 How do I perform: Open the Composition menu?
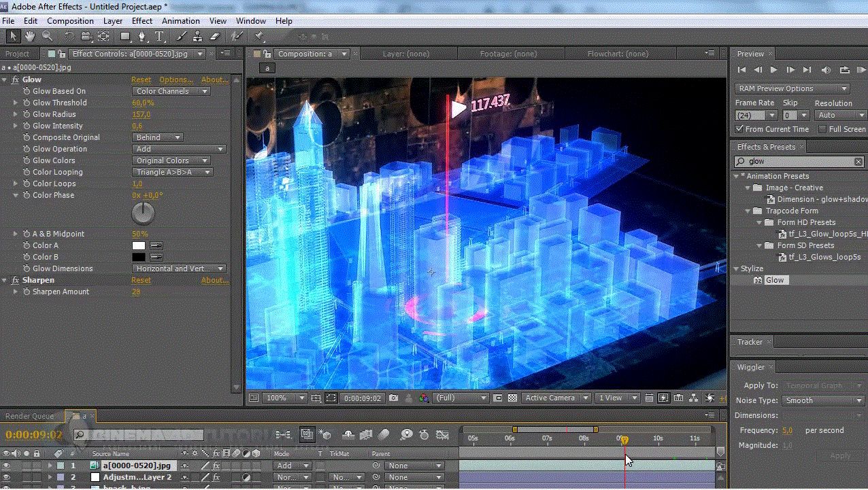(x=70, y=21)
